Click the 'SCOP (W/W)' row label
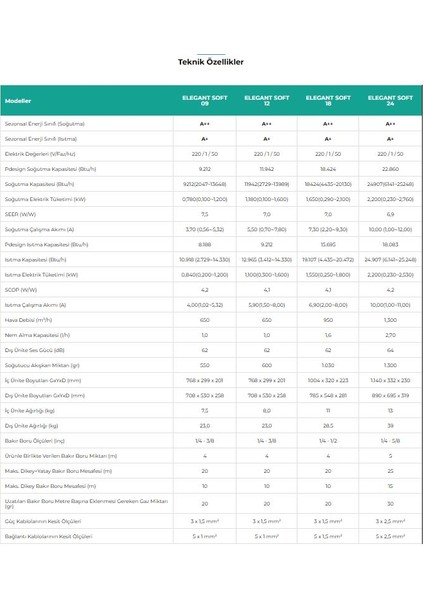Screen dimensions: 424x600 (21, 290)
